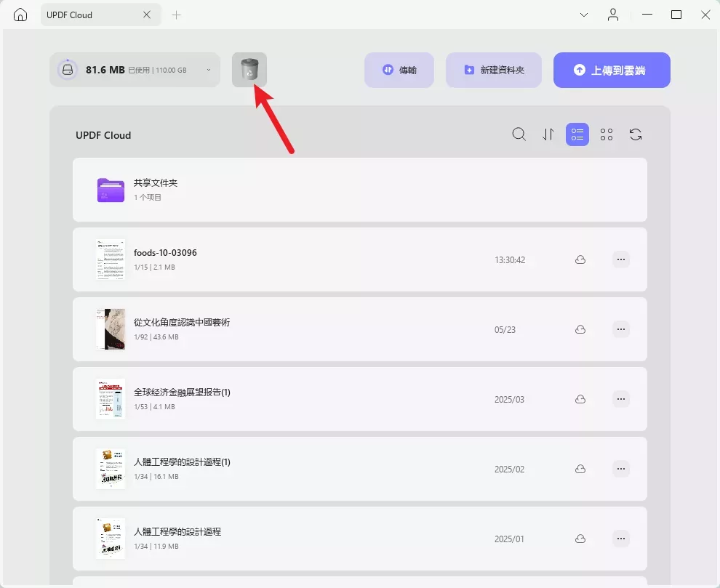Image resolution: width=720 pixels, height=588 pixels.
Task: Click cloud status icon for foods-10-03096
Action: (580, 259)
